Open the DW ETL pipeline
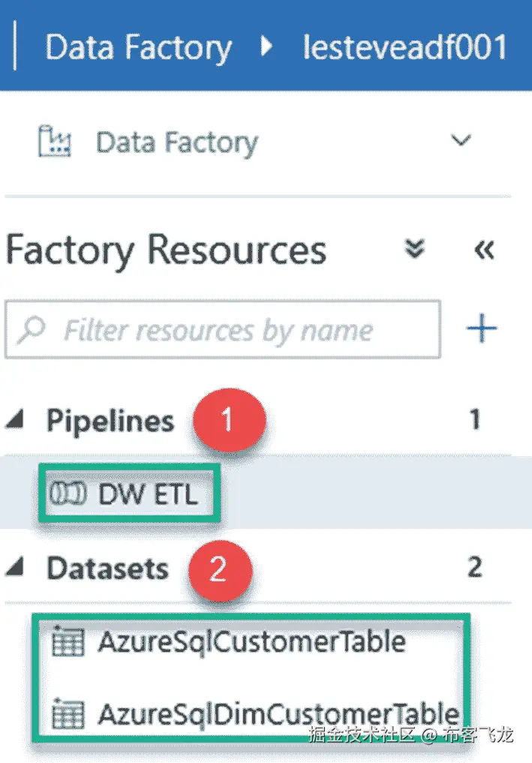The width and height of the screenshot is (532, 763). (148, 494)
